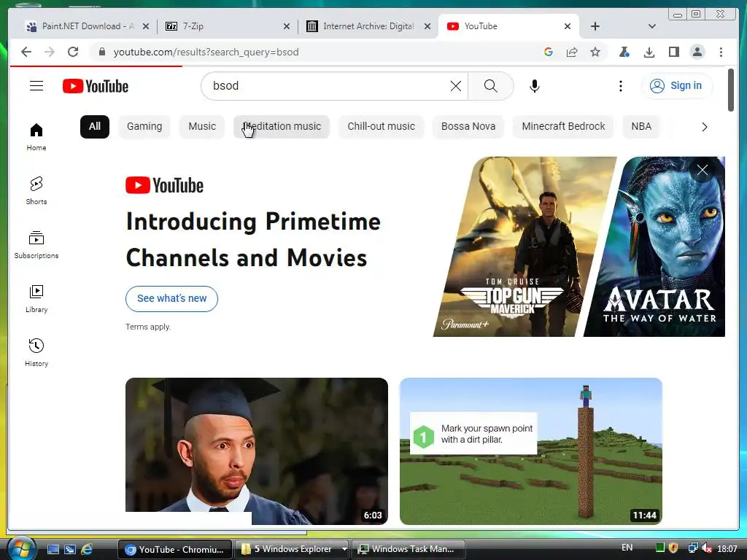Show more filter chips with right chevron

pos(704,127)
